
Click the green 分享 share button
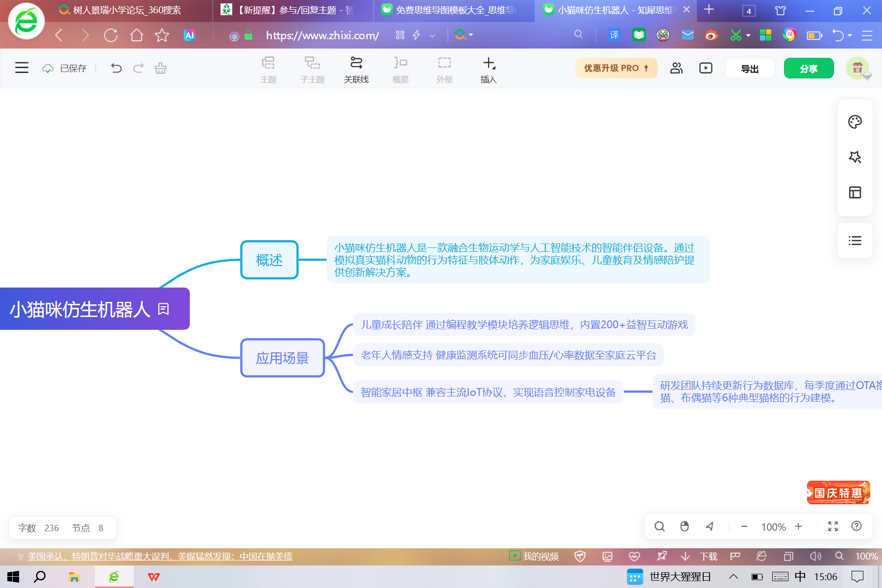[x=808, y=68]
